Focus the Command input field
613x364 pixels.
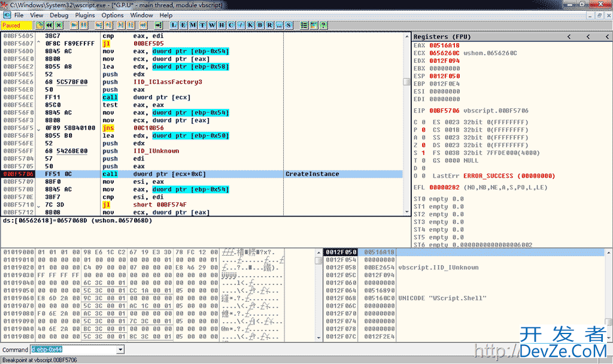[74, 350]
